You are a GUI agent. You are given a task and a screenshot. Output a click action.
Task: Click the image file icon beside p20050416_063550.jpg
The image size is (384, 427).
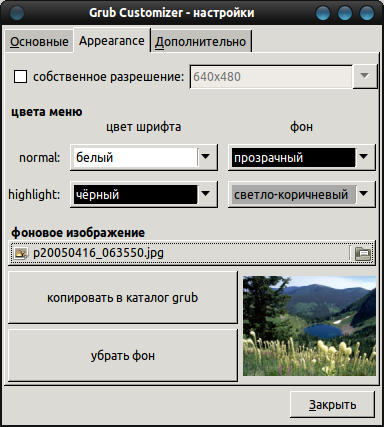[21, 253]
